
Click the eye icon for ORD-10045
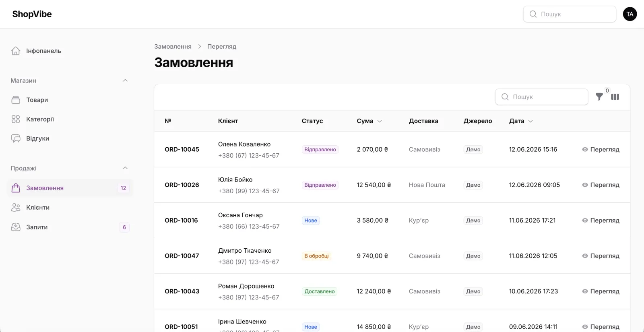click(585, 149)
